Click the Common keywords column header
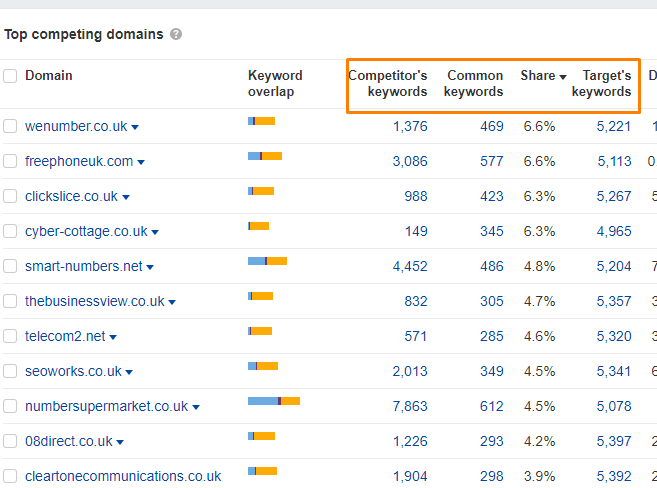 pyautogui.click(x=473, y=83)
